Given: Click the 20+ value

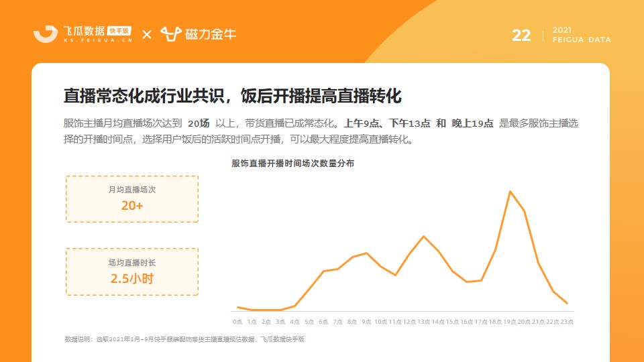Looking at the screenshot, I should [x=132, y=205].
